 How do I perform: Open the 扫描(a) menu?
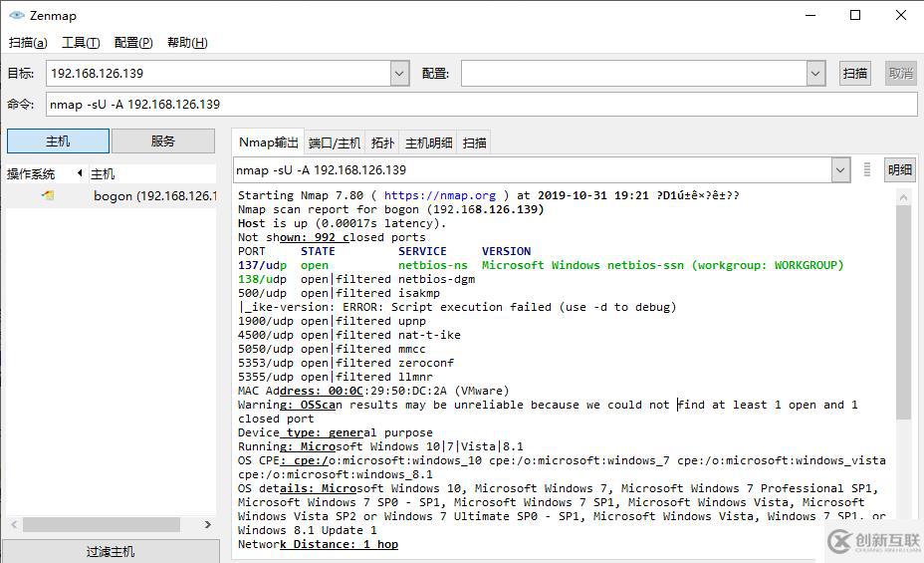click(28, 43)
